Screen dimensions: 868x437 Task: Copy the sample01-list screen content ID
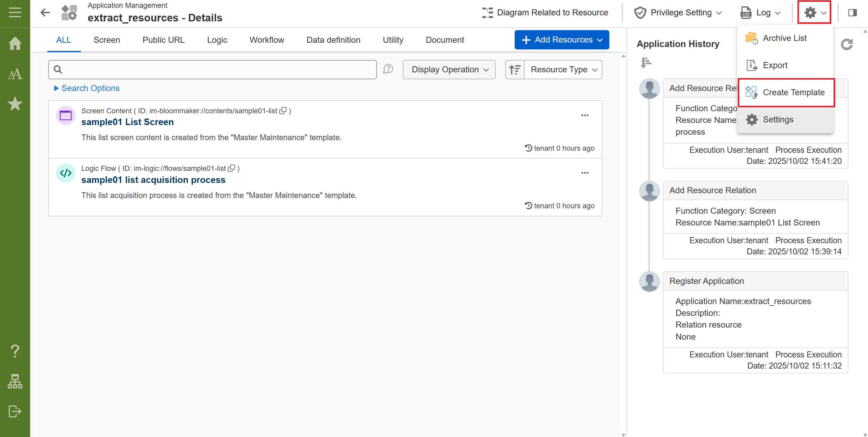coord(283,111)
